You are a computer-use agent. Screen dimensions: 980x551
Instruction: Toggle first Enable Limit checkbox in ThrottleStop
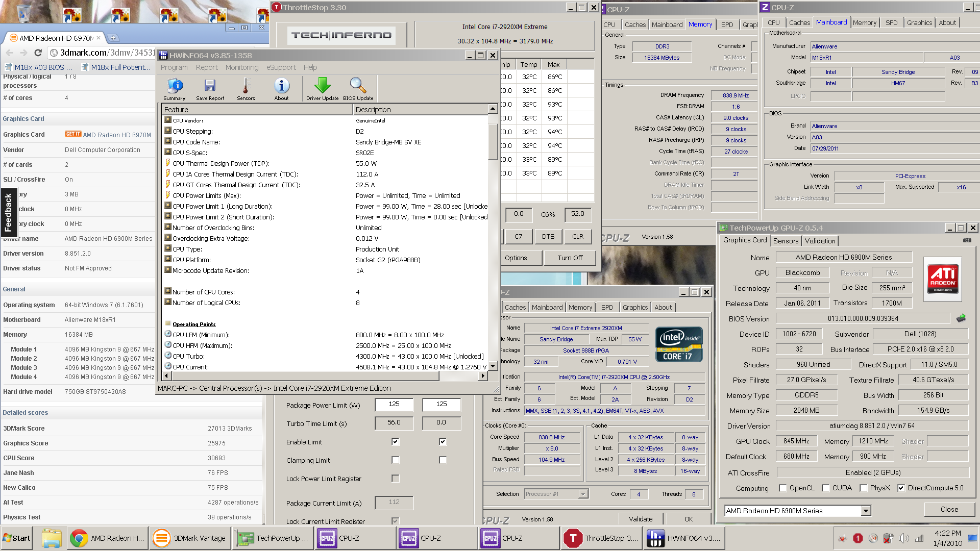tap(395, 442)
